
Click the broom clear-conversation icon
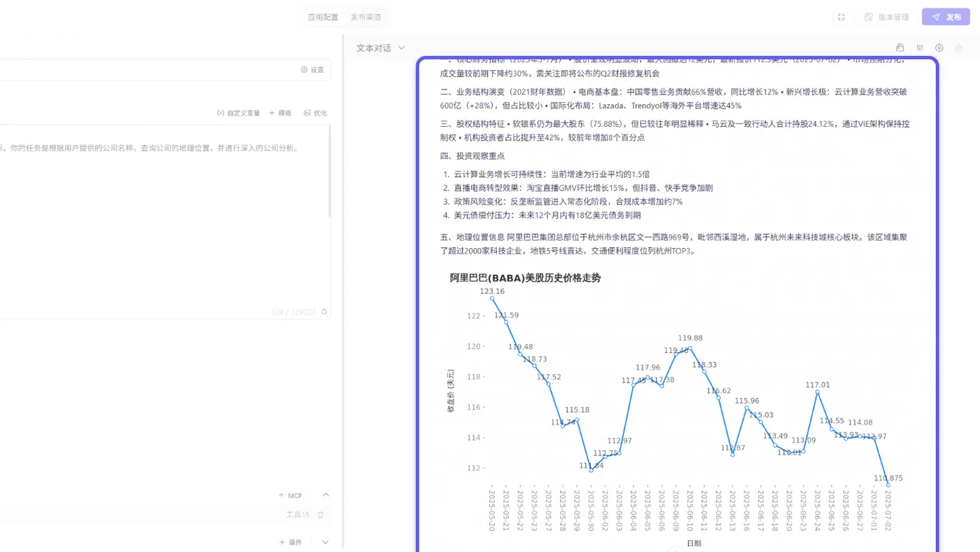click(x=959, y=48)
